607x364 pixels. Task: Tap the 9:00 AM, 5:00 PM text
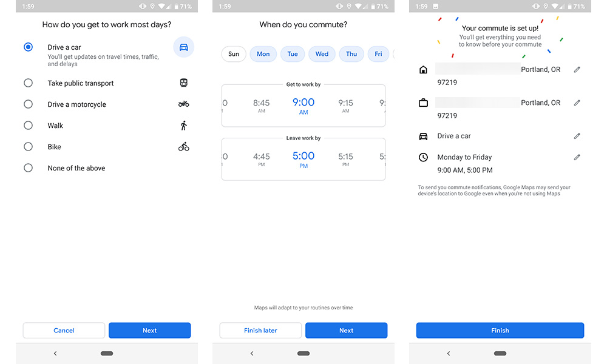coord(465,170)
